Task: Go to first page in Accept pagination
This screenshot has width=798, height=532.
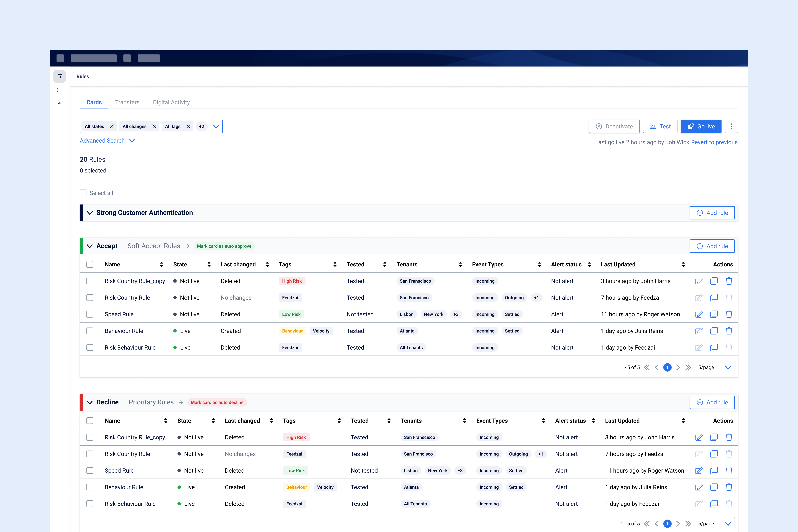Action: (x=647, y=367)
